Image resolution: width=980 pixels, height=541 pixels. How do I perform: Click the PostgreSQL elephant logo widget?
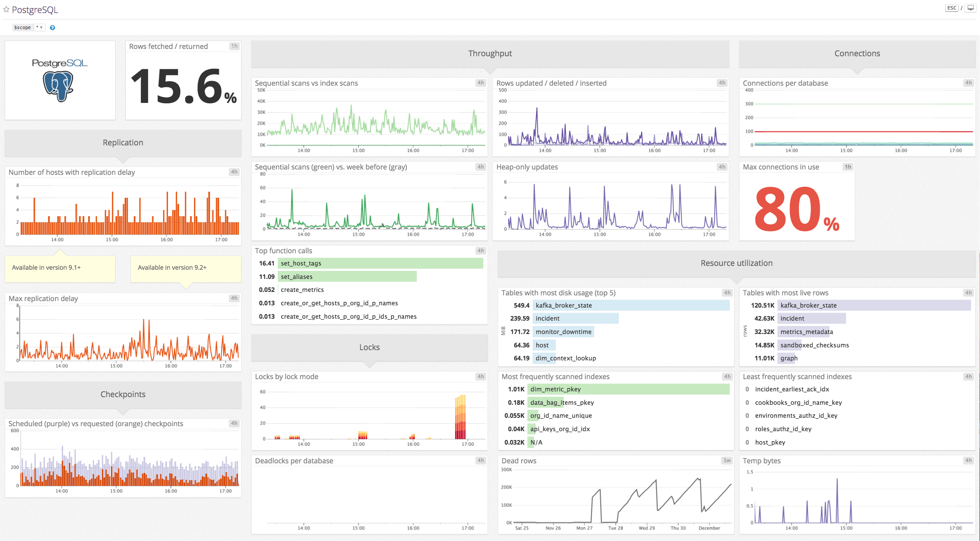[x=60, y=80]
